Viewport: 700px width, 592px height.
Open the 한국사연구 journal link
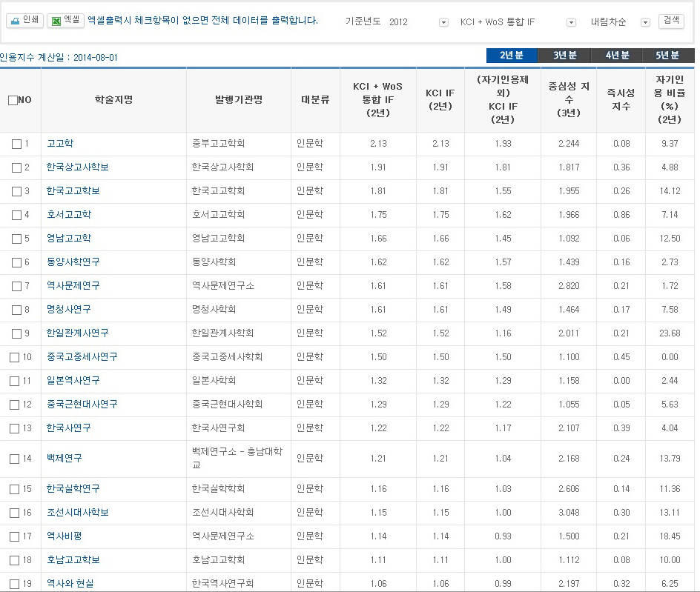pos(69,428)
